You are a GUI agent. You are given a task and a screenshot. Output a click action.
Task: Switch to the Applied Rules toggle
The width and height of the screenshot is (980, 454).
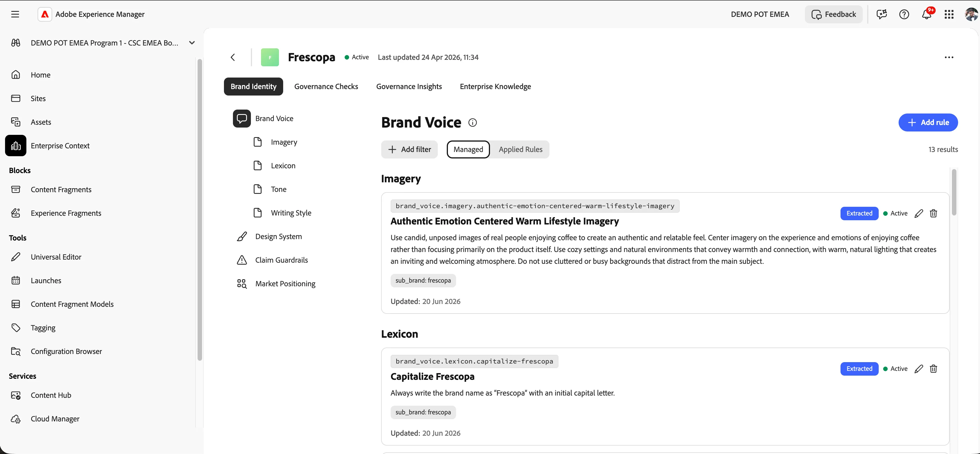520,149
